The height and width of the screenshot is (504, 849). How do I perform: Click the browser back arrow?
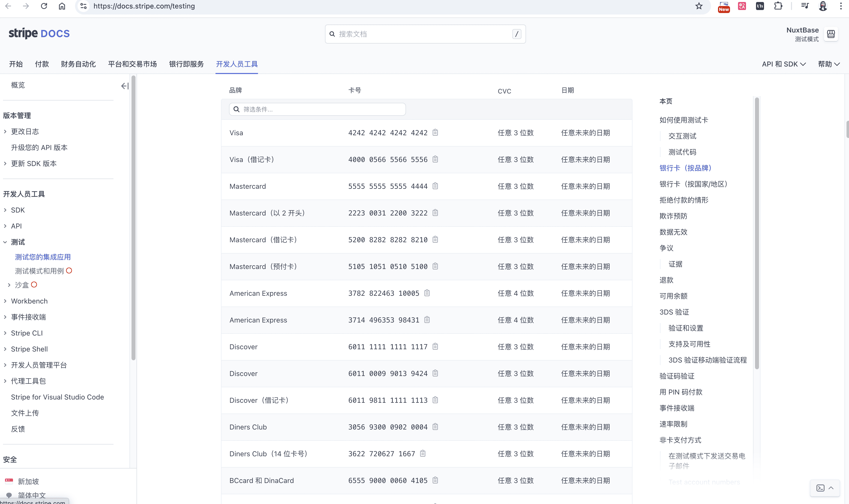point(8,6)
